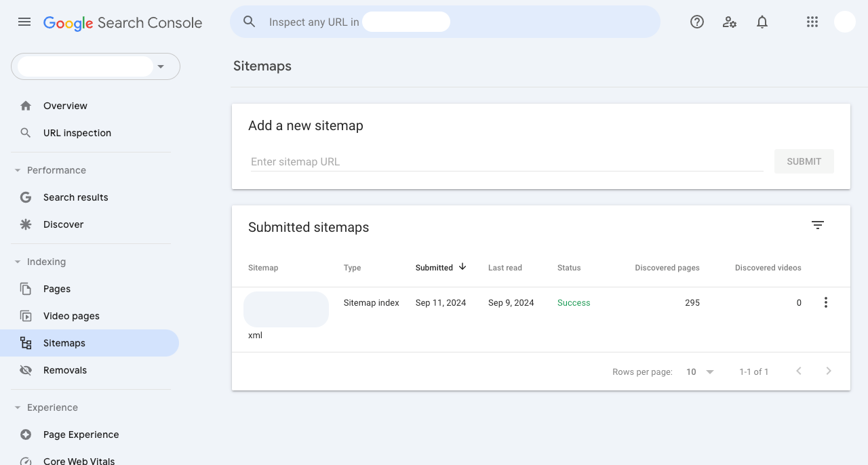Click the Overview home icon
Screen dimensions: 868x465
26,106
